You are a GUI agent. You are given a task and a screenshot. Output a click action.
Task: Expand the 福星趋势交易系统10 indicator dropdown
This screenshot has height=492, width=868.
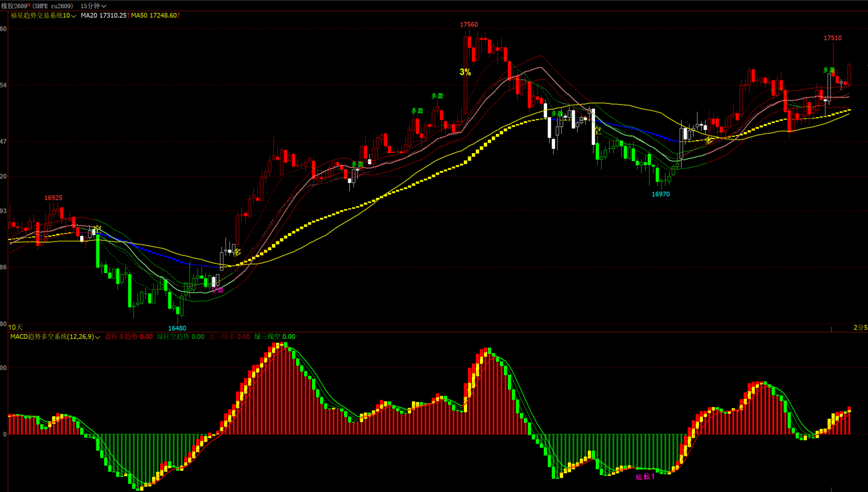point(43,16)
